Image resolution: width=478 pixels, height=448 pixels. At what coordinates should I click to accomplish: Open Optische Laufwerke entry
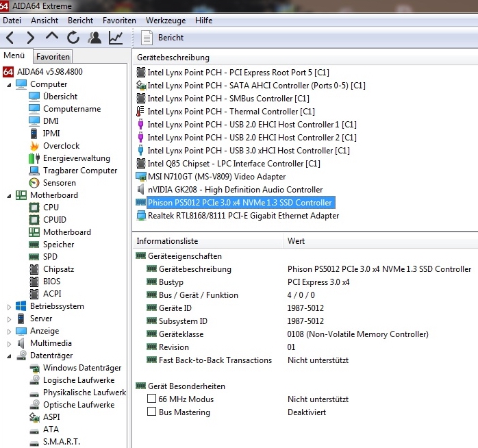(x=79, y=405)
